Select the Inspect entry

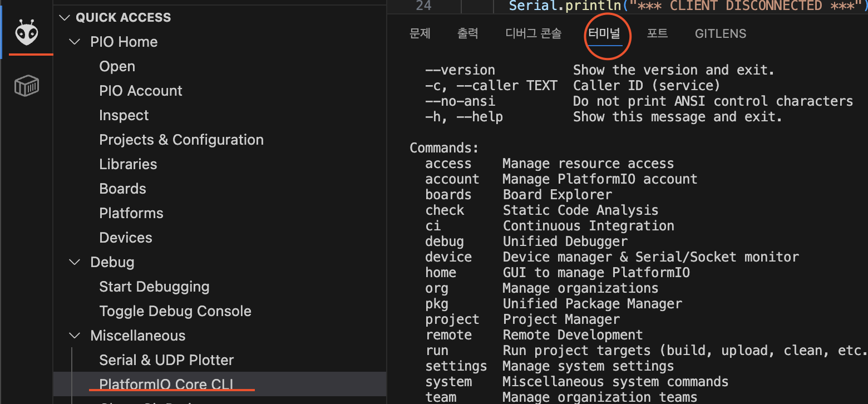pyautogui.click(x=124, y=115)
